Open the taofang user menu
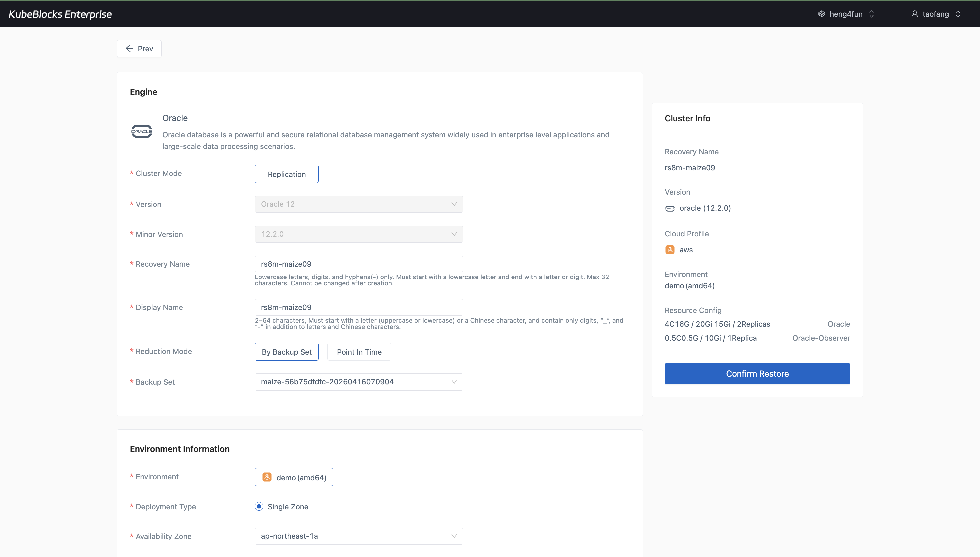Screen dimensions: 980x557 936,14
